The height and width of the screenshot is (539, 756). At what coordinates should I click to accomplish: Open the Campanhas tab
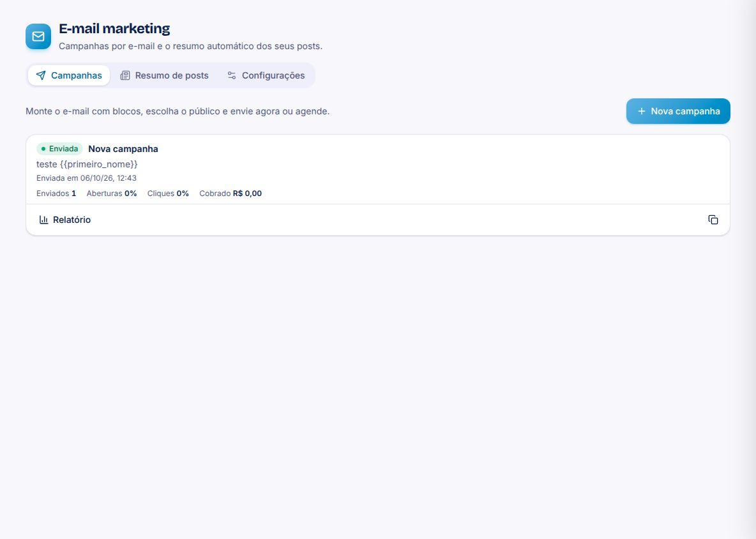tap(69, 75)
